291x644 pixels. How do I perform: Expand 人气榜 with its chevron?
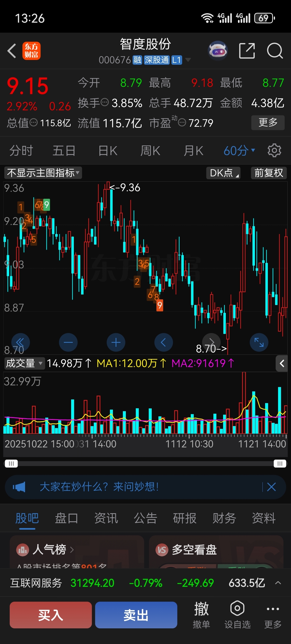(x=72, y=550)
